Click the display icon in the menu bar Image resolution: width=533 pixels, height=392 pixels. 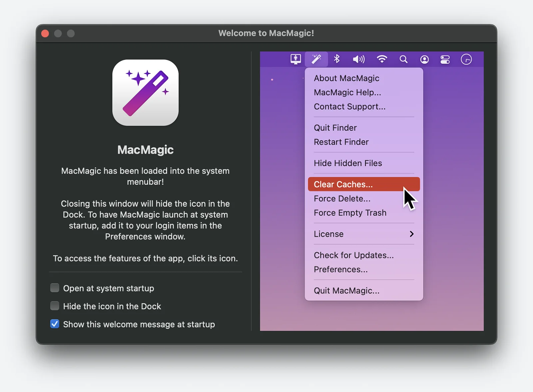[x=295, y=59]
